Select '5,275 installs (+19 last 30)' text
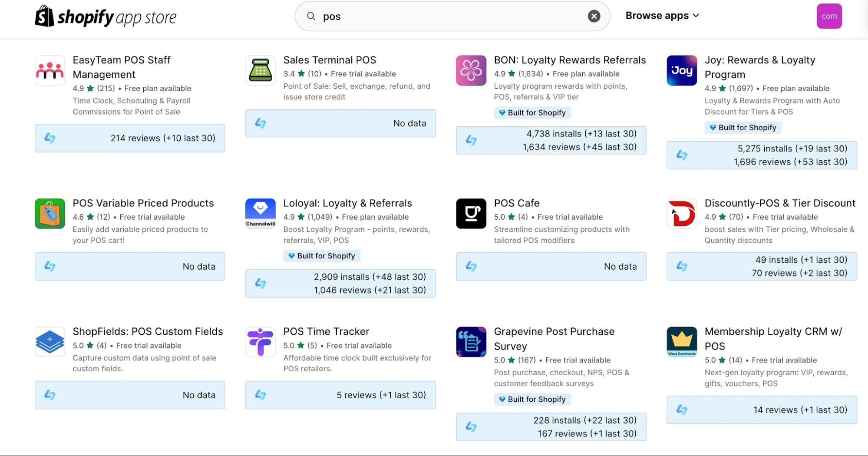This screenshot has width=868, height=456. coord(792,149)
